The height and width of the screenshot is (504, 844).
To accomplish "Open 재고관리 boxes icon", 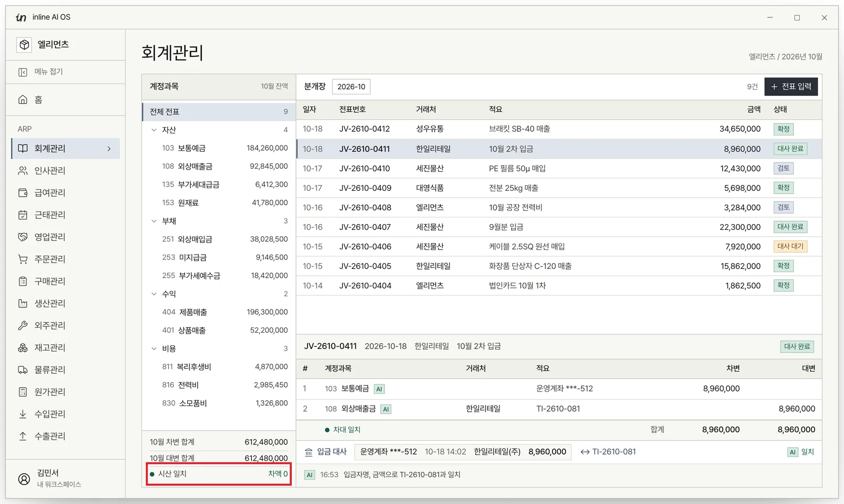I will (23, 348).
